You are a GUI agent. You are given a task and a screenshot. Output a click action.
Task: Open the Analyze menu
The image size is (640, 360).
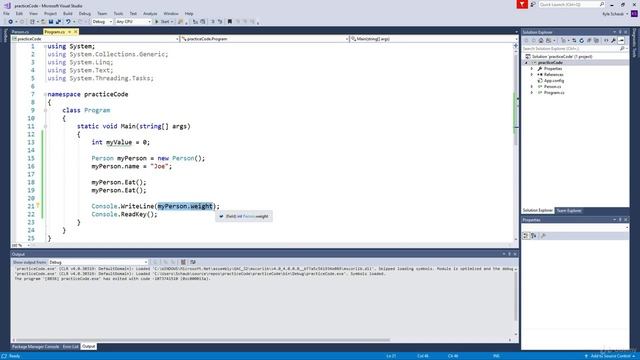click(x=150, y=13)
